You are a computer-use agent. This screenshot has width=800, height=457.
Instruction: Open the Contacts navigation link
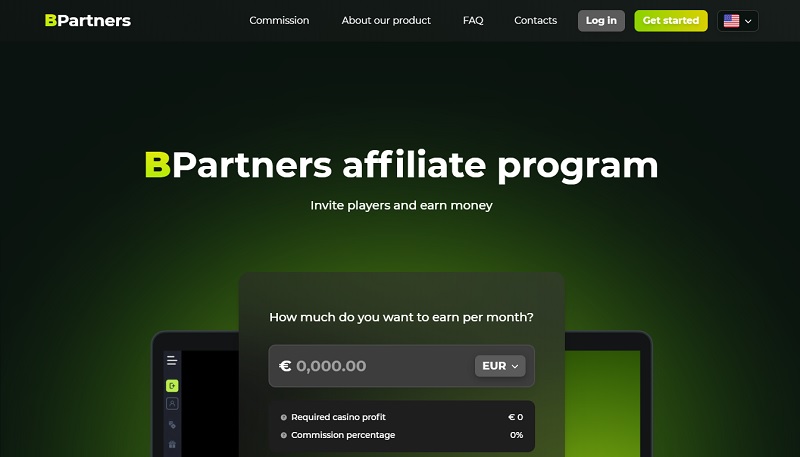click(535, 20)
